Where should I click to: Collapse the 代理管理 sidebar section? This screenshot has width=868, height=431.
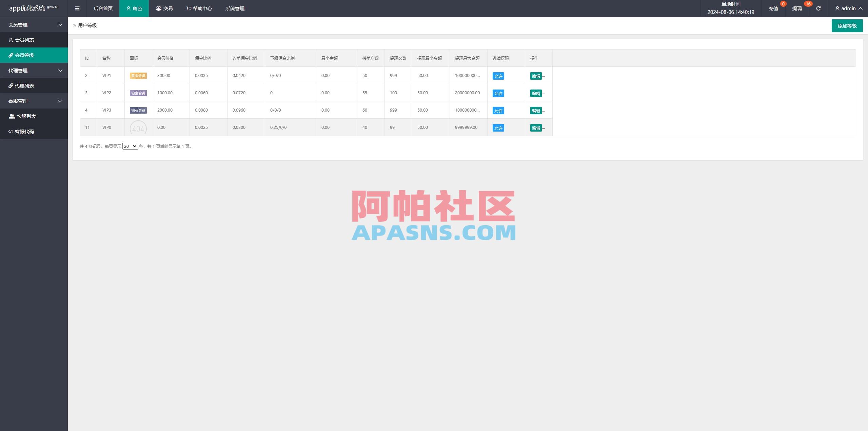pyautogui.click(x=34, y=70)
